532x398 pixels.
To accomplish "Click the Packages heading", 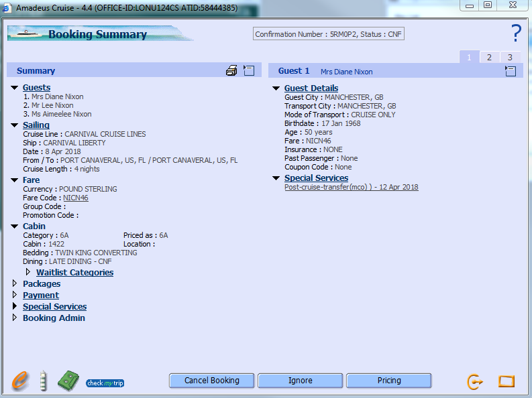I will point(42,284).
